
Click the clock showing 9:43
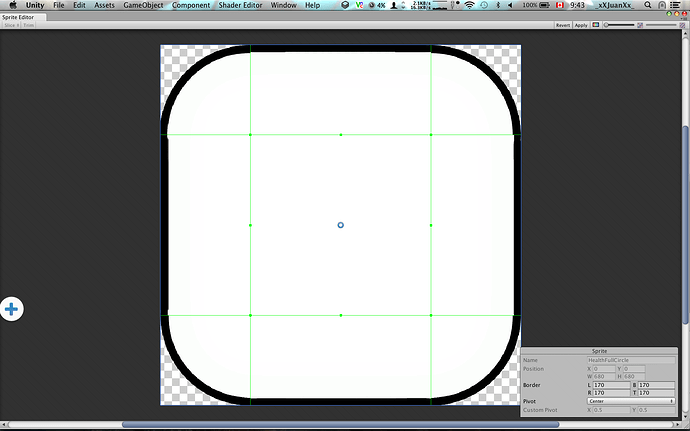577,5
